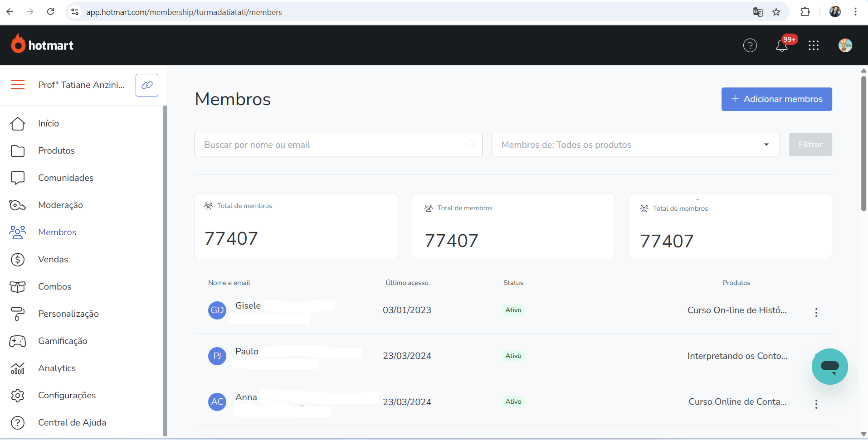Viewport: 868px width, 440px height.
Task: Click the page's vertical scrollbar thumb
Action: click(863, 143)
